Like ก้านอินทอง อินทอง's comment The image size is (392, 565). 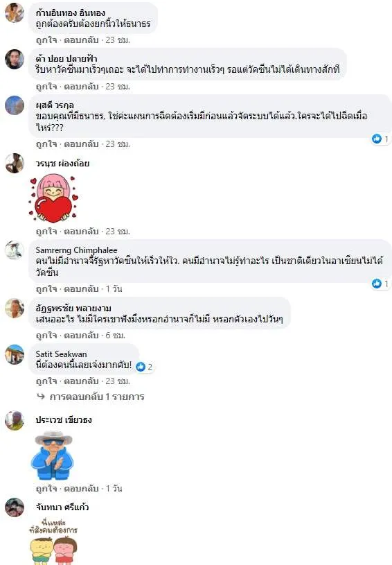(x=46, y=40)
